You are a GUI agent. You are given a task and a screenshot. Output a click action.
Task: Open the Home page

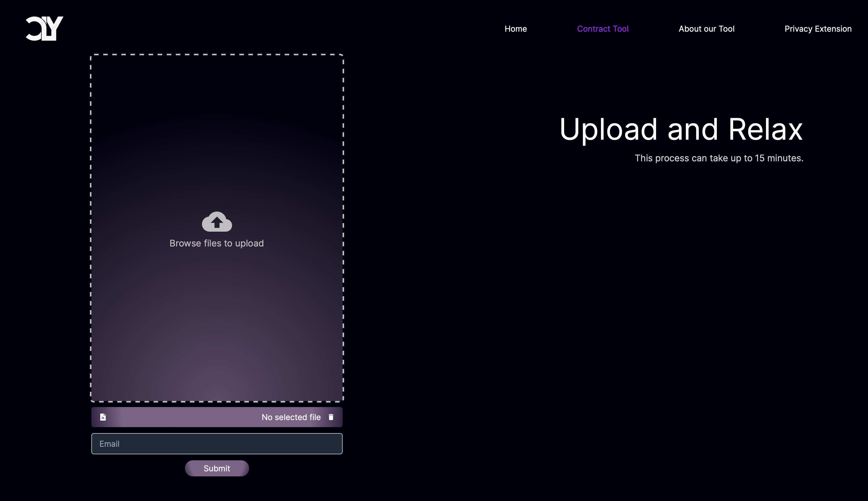click(516, 29)
